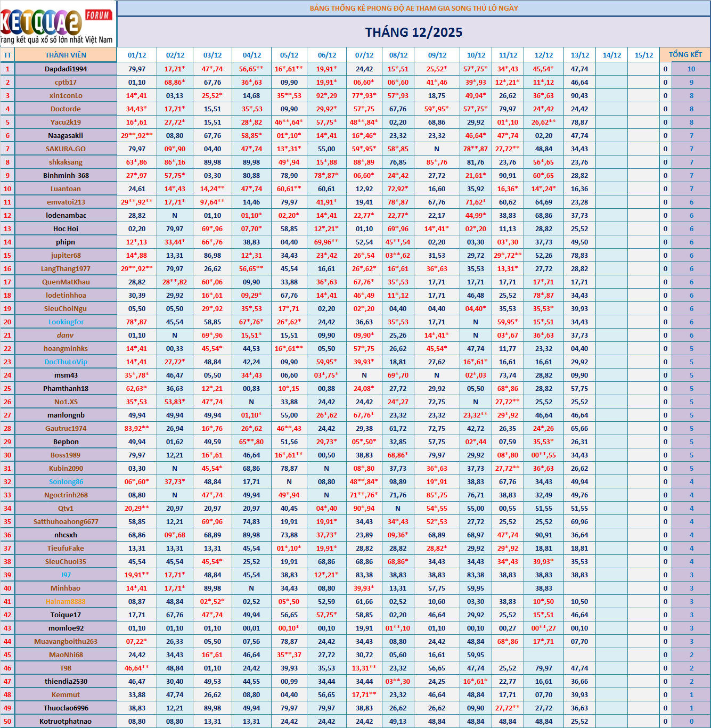The image size is (711, 728).
Task: Click the SAKURA.GO member name
Action: [66, 149]
